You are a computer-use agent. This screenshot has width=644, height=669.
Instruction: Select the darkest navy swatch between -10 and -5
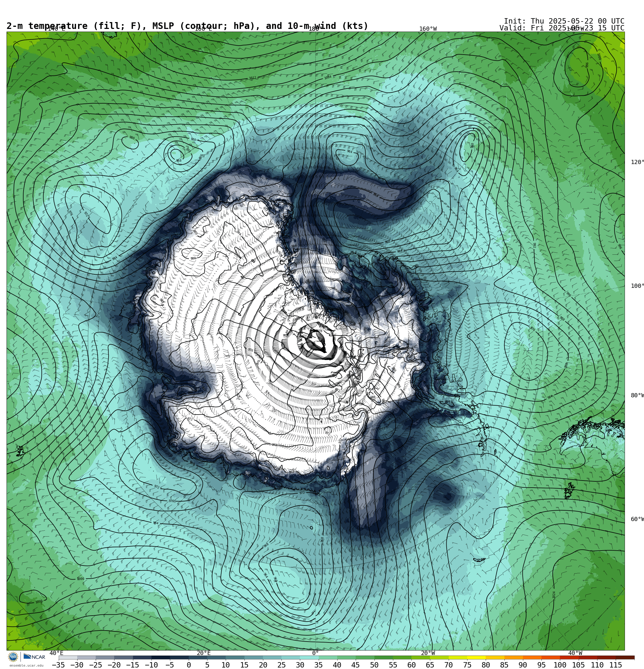[160, 658]
